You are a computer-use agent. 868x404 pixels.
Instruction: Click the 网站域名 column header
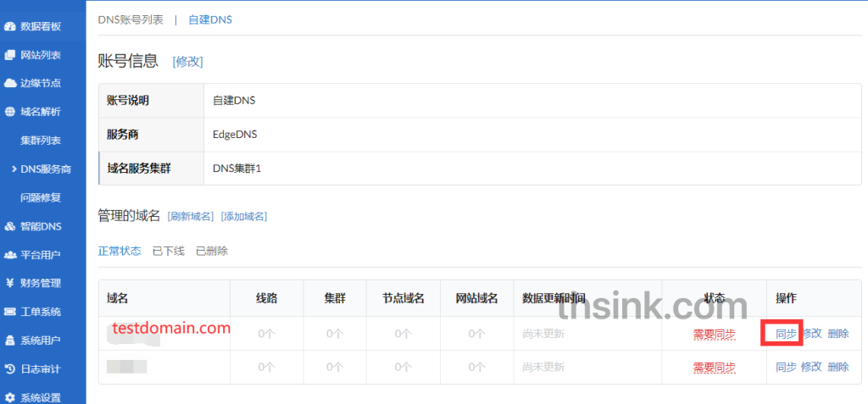(476, 298)
